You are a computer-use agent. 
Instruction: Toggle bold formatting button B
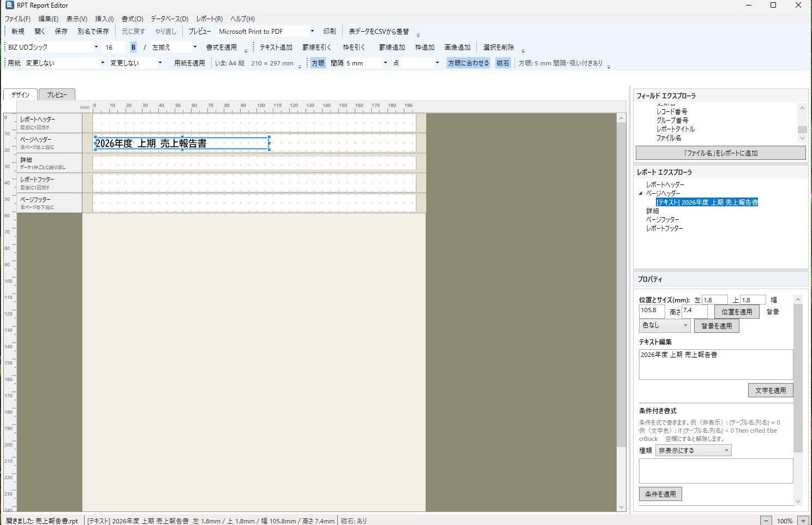[x=133, y=47]
